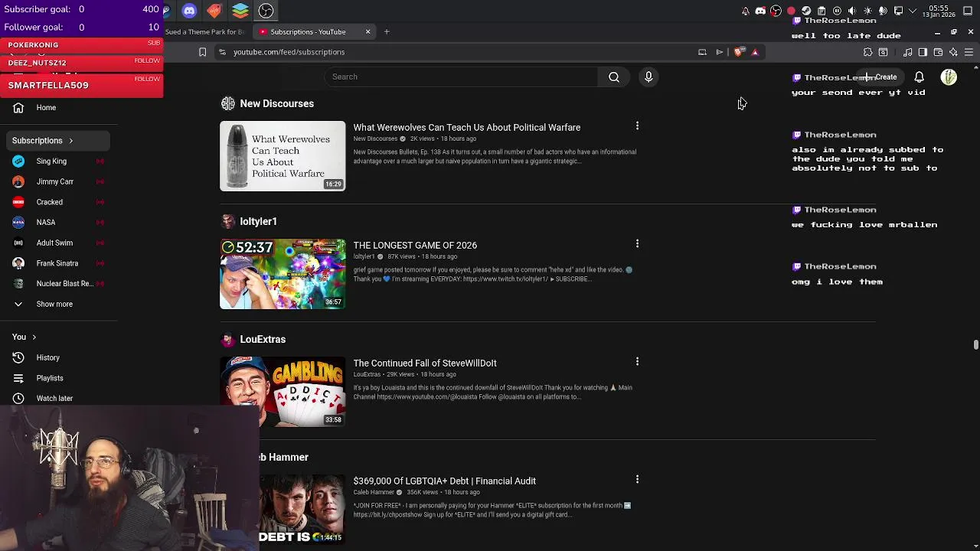
Task: Switch to the Sued a Theme Park tab
Action: coord(204,32)
